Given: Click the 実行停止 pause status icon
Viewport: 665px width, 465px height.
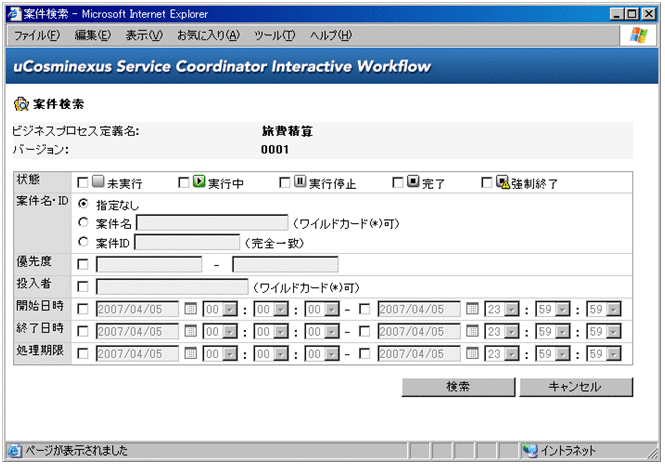Looking at the screenshot, I should [300, 182].
